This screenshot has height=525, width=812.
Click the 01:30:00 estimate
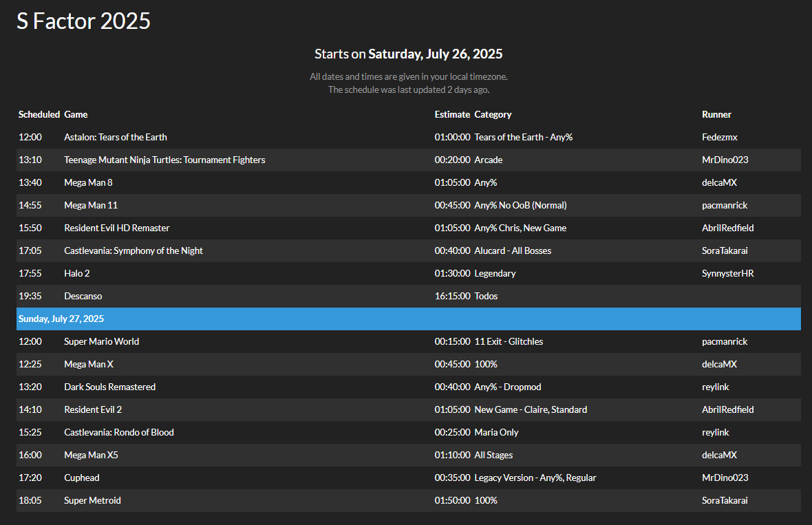point(452,273)
